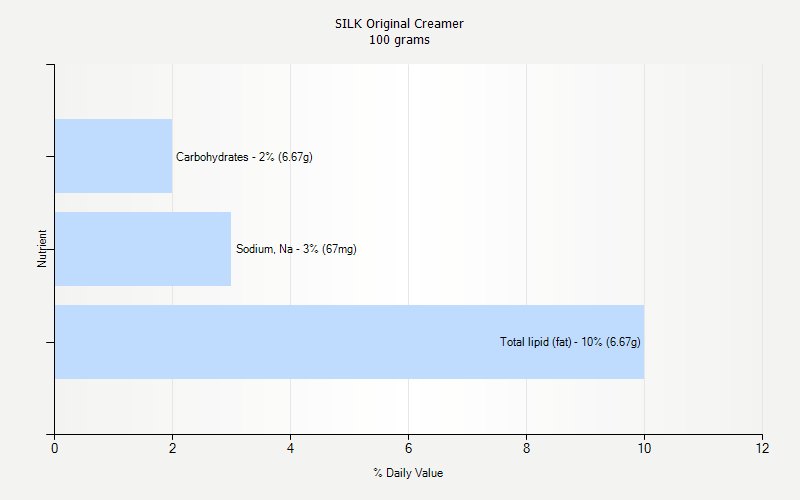Click the Carbohydrates blue bar
The image size is (800, 500).
(113, 156)
